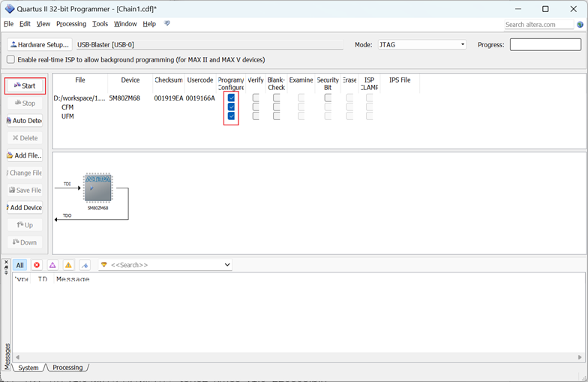Open the Window menu
Viewport: 588px width, 382px height.
[125, 24]
